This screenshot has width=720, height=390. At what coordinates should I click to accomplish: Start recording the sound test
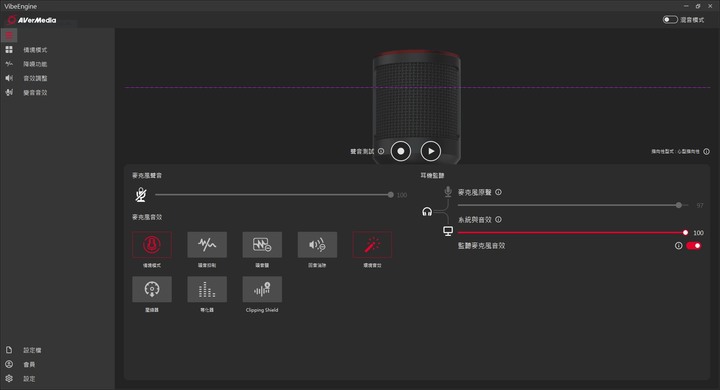pos(401,151)
